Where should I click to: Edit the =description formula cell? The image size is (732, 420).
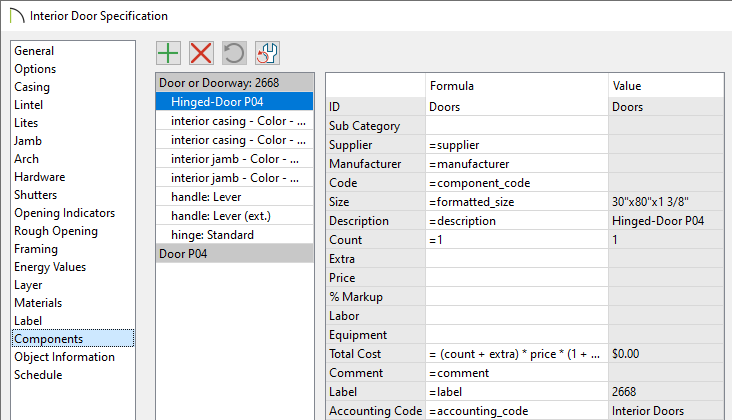(517, 221)
